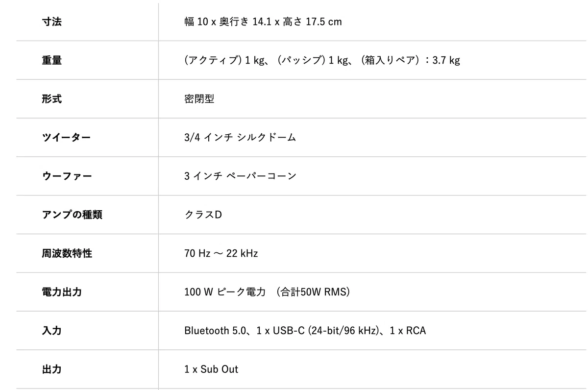The image size is (588, 390).
Task: Select the 1 x Sub Out text
Action: pyautogui.click(x=211, y=369)
